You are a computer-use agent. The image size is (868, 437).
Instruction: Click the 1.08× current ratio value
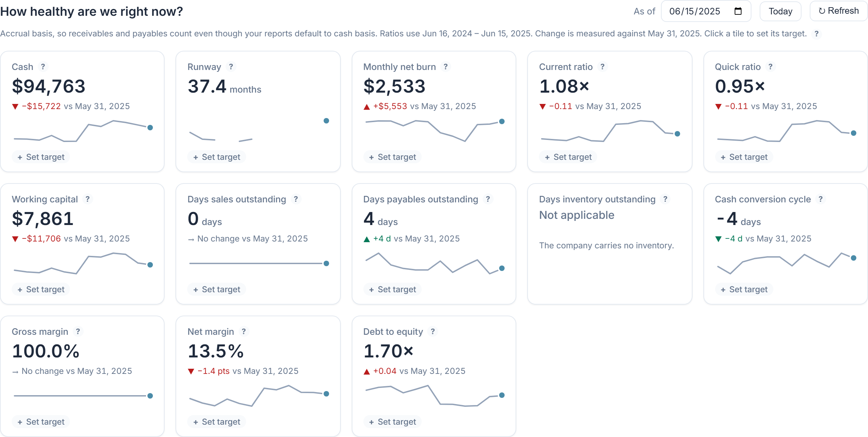564,86
